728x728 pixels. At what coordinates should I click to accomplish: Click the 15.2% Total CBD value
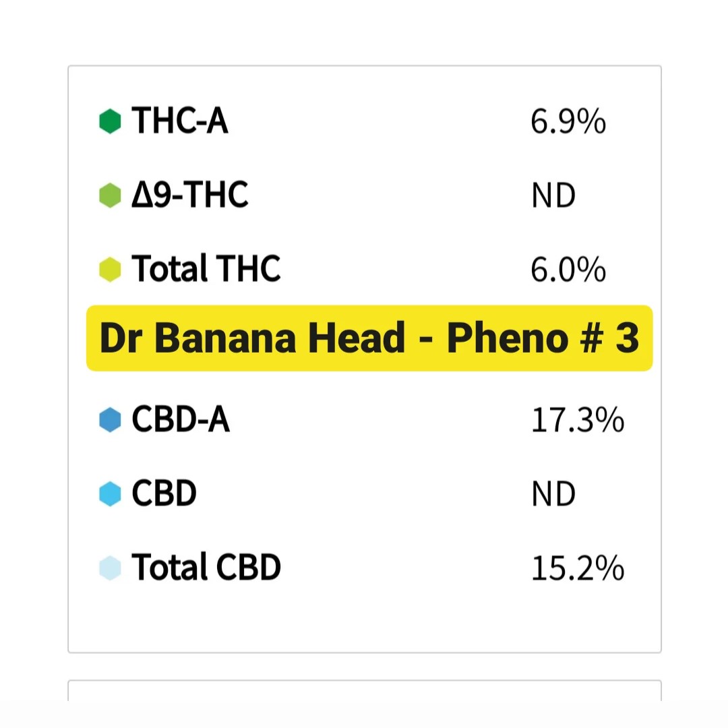(x=577, y=568)
